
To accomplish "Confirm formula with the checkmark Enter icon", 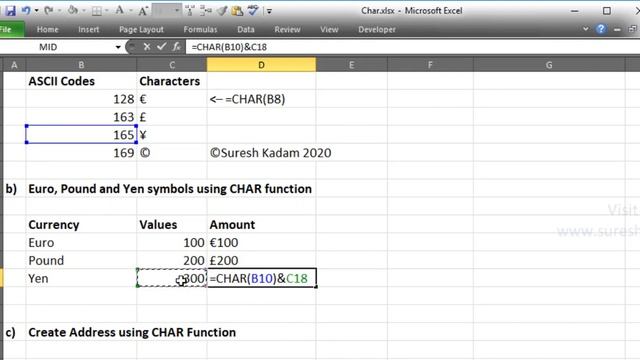I will tap(162, 47).
